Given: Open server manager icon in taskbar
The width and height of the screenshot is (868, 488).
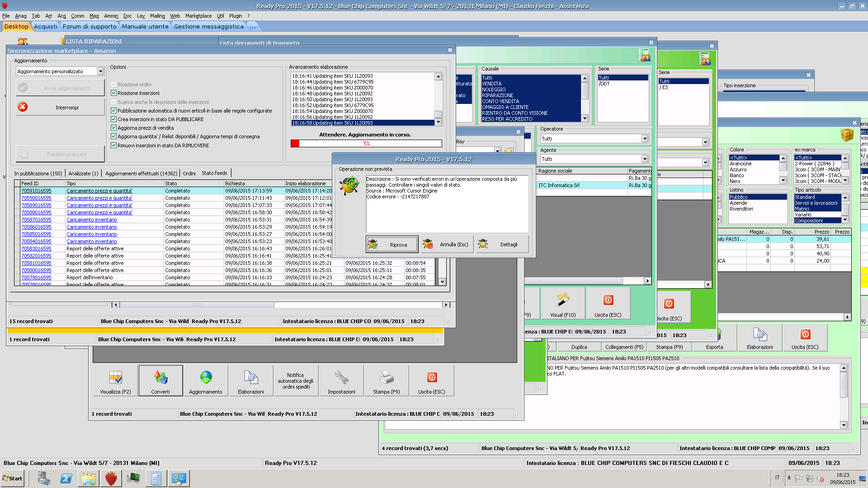Looking at the screenshot, I should click(44, 479).
